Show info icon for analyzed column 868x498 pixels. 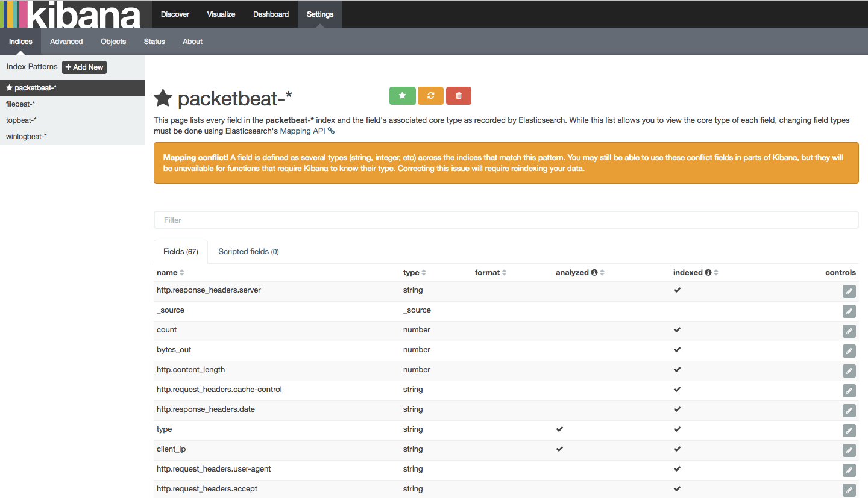[x=594, y=273]
